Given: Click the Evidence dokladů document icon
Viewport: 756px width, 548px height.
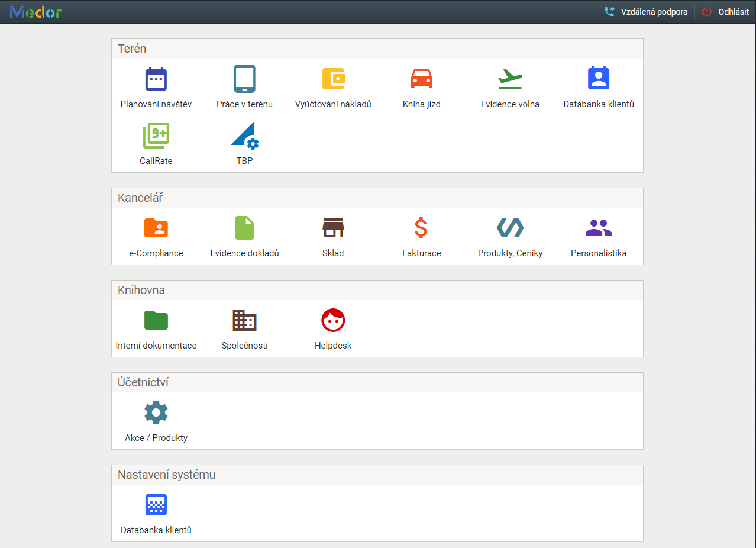Looking at the screenshot, I should coord(244,228).
